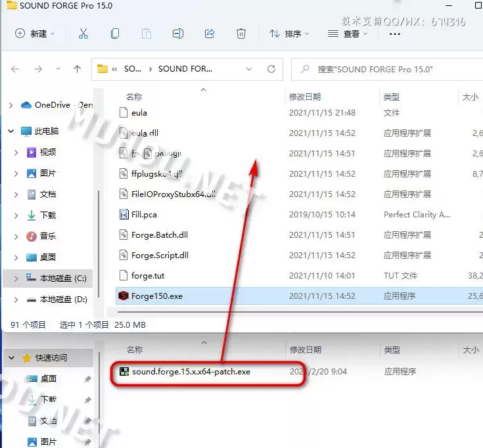Viewport: 483px width, 448px height.
Task: Open the View (查看) dropdown
Action: coord(348,34)
